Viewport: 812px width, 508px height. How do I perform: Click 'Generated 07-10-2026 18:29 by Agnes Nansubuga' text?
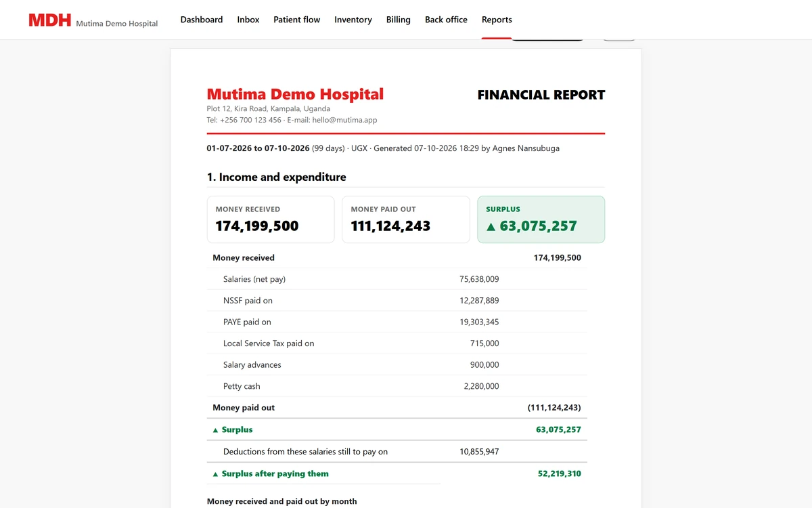(466, 148)
